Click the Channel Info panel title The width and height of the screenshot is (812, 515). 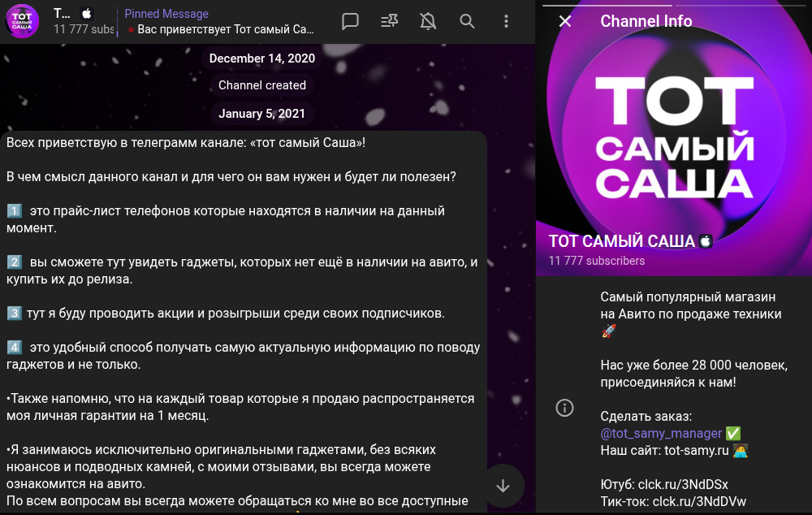click(646, 21)
